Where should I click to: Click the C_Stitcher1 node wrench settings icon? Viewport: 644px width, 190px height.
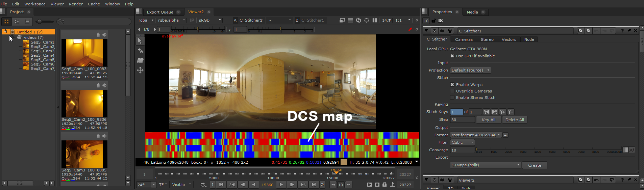[x=450, y=31]
